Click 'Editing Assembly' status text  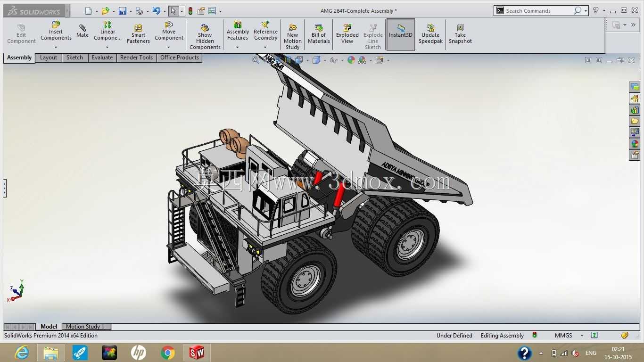502,336
